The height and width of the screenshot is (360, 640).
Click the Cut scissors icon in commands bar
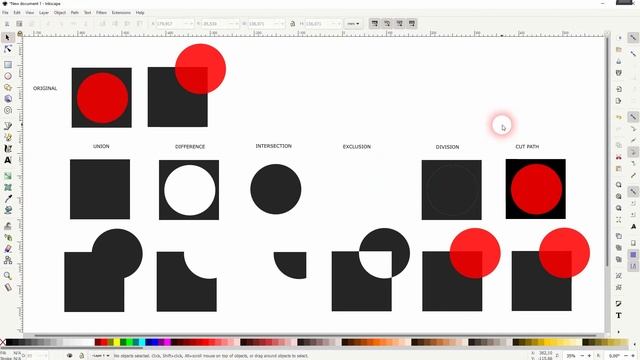tap(619, 157)
